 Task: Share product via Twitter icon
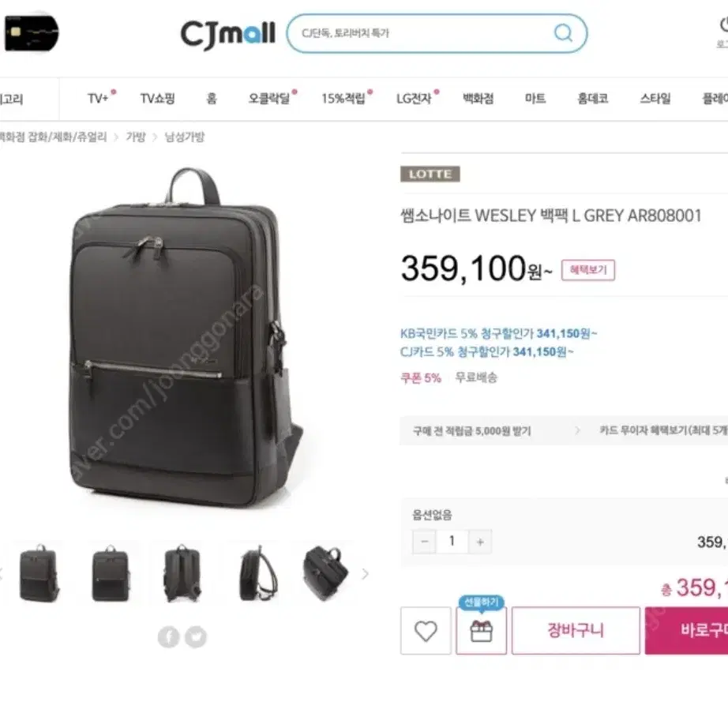click(x=196, y=636)
